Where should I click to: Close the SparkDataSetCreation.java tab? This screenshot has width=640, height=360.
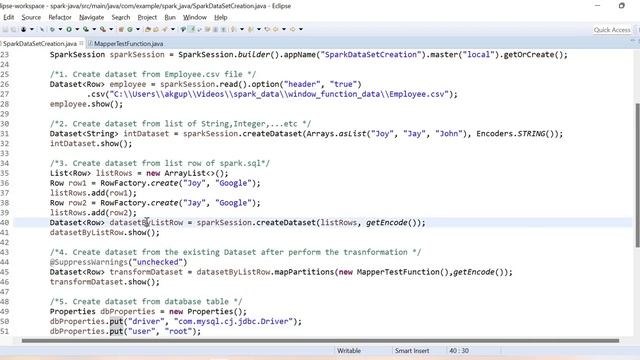(x=82, y=43)
